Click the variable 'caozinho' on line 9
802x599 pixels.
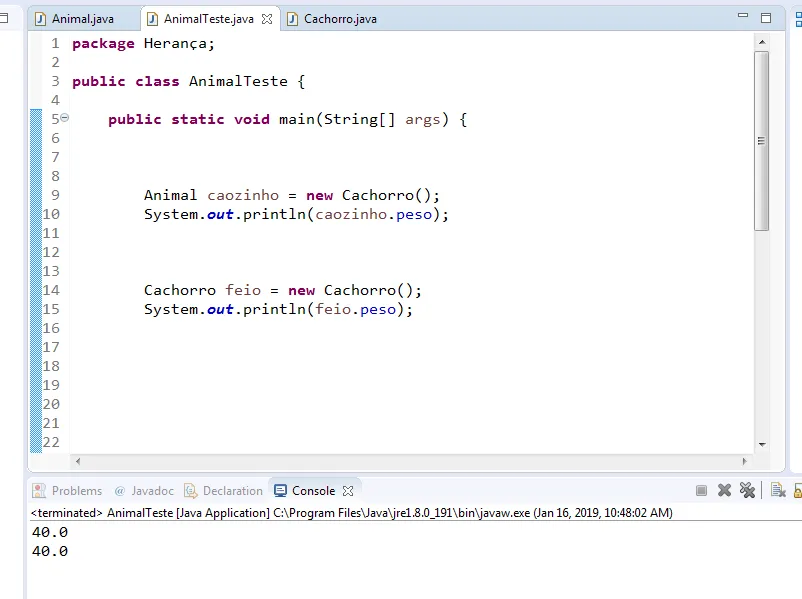coord(243,195)
